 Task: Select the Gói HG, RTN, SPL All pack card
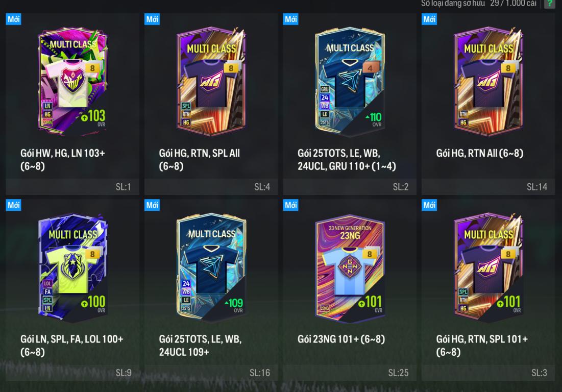pos(211,104)
